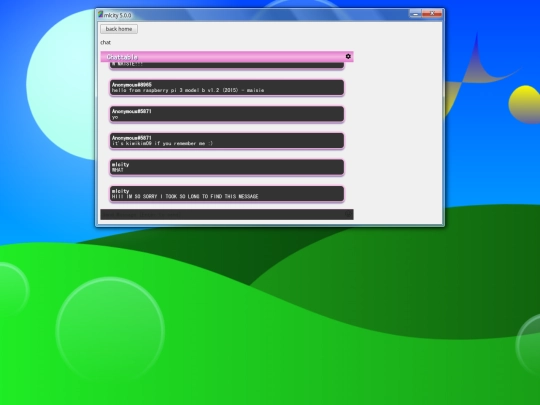Select mlcity's "WHAT" message
The height and width of the screenshot is (405, 540).
[227, 167]
